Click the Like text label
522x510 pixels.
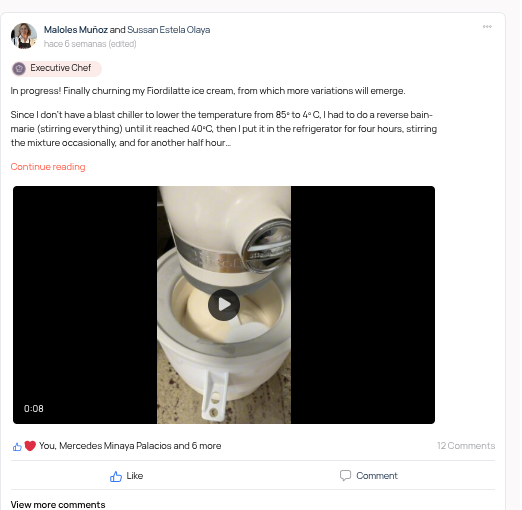(135, 476)
